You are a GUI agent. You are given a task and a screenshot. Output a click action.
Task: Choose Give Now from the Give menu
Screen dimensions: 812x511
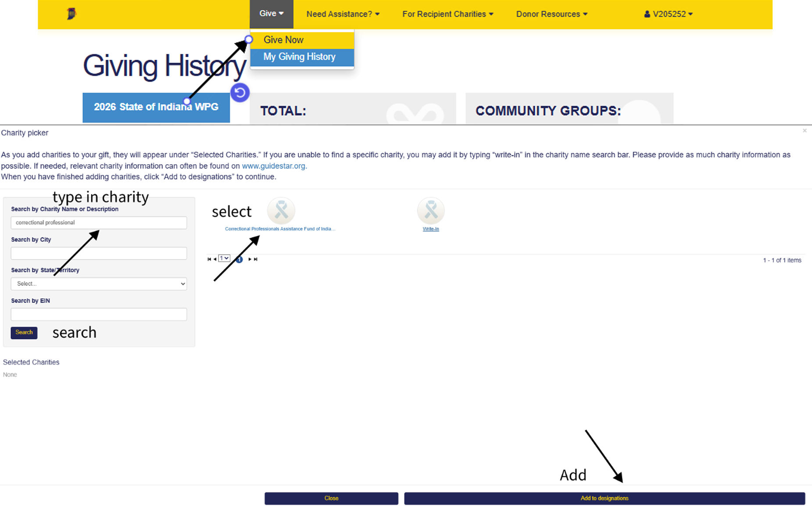(302, 40)
